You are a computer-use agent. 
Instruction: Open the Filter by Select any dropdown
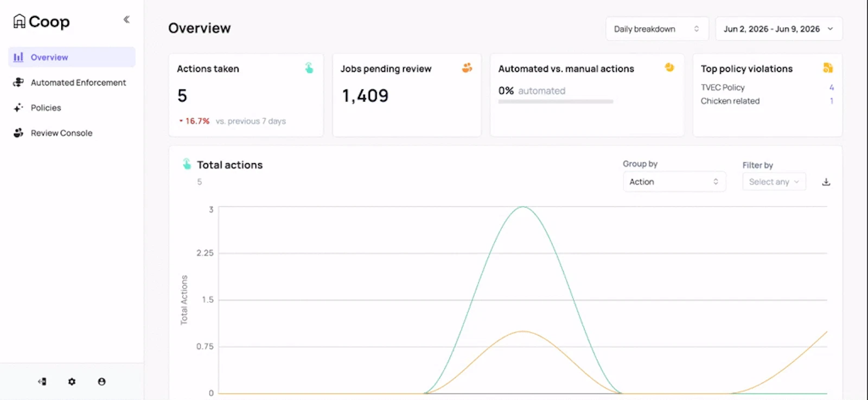click(x=774, y=182)
